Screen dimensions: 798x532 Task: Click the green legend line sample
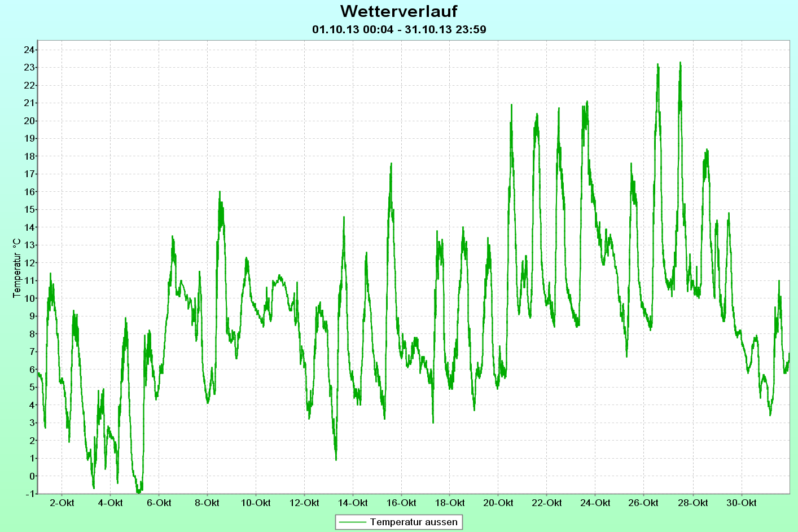tap(352, 522)
